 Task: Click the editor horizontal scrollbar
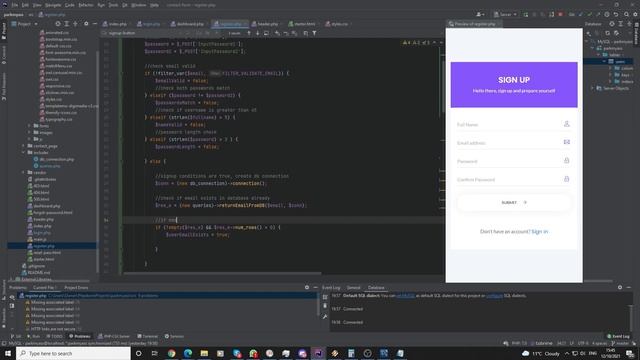click(222, 273)
